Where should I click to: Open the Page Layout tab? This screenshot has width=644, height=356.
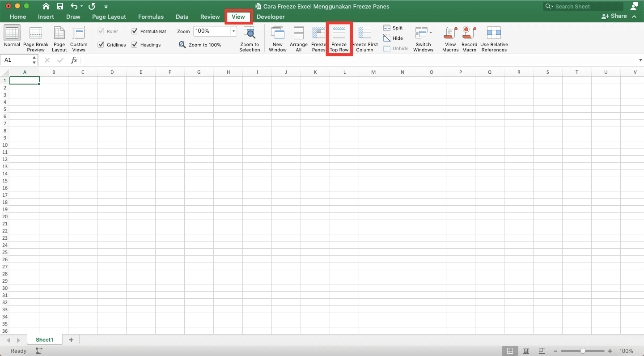pyautogui.click(x=109, y=17)
